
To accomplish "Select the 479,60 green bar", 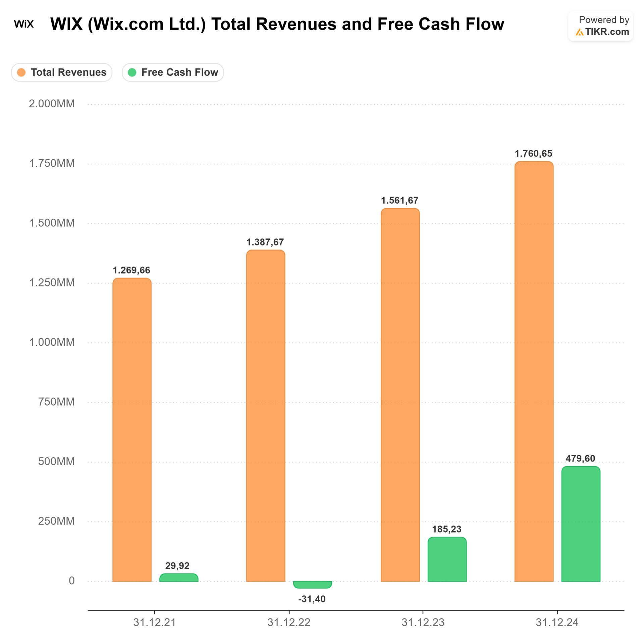I will 581,523.
